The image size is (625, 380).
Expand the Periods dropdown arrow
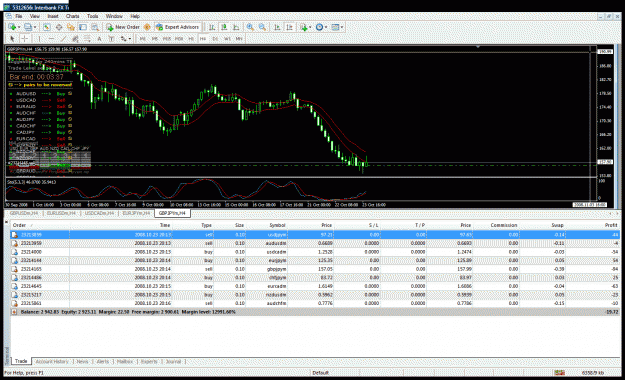[x=326, y=27]
